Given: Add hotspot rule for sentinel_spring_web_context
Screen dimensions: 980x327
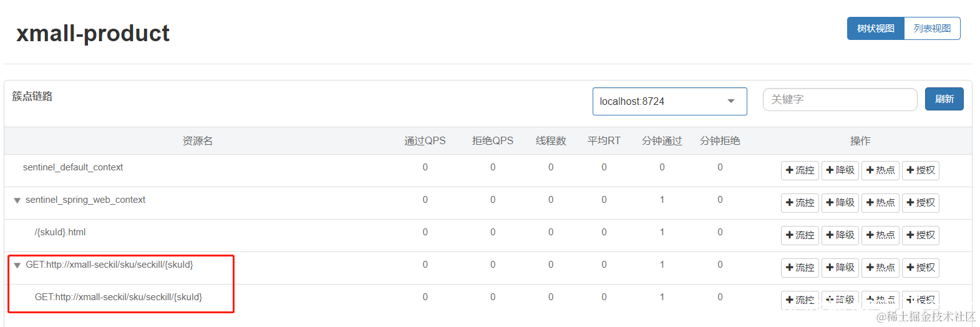Looking at the screenshot, I should click(x=880, y=203).
